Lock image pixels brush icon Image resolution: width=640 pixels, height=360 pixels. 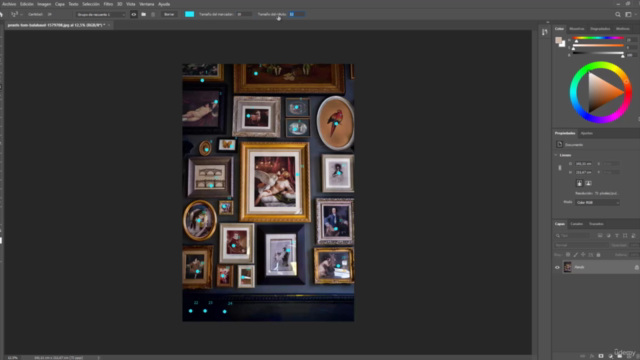576,255
